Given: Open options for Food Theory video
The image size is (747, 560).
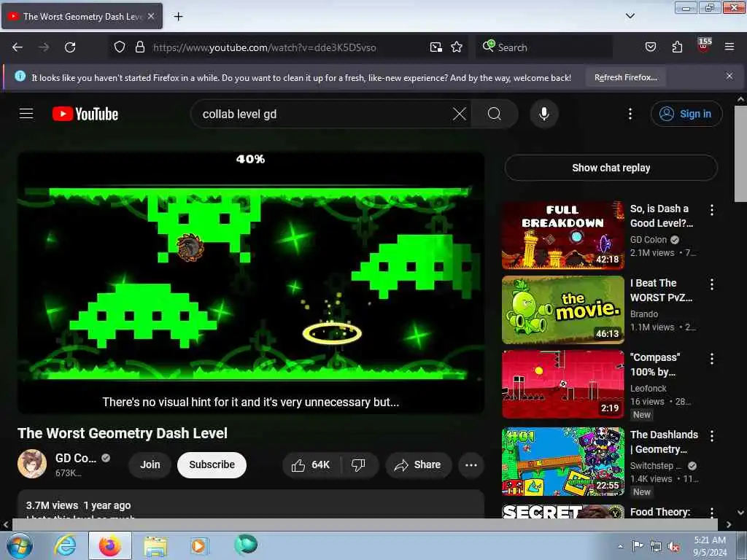Looking at the screenshot, I should click(712, 513).
